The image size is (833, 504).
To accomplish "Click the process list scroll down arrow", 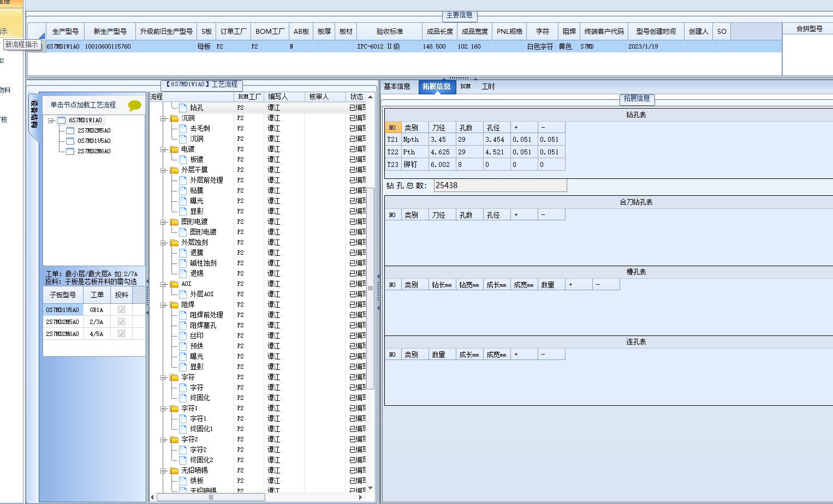I will point(370,488).
